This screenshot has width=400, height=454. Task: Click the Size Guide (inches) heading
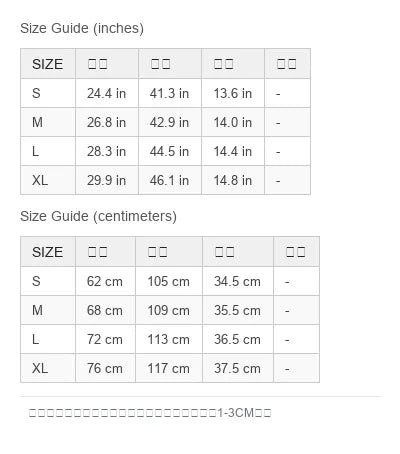(x=82, y=28)
